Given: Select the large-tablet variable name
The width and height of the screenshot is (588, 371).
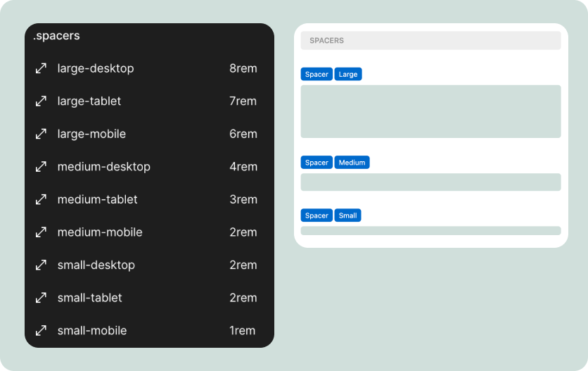Looking at the screenshot, I should (89, 101).
